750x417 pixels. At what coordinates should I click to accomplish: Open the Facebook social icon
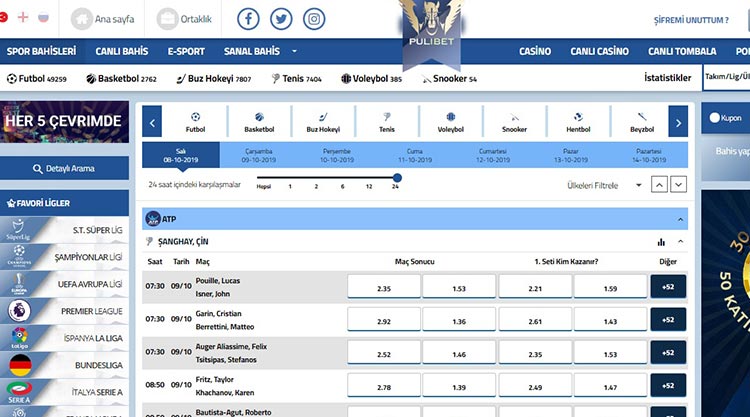[249, 20]
